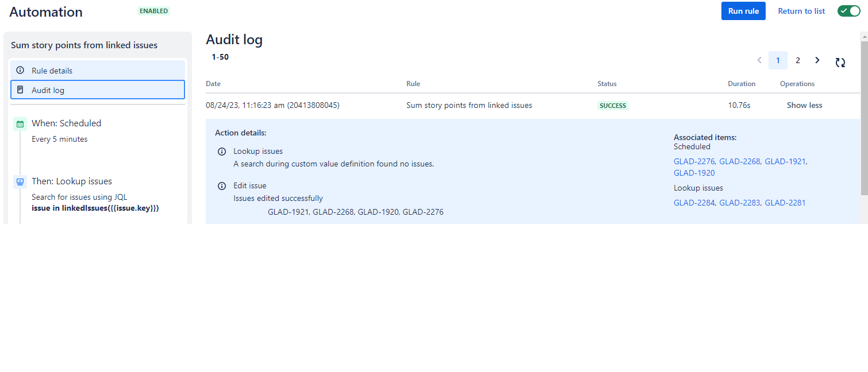Open associated issue GLAD-1920 link
Screen dimensions: 868x372
point(694,173)
